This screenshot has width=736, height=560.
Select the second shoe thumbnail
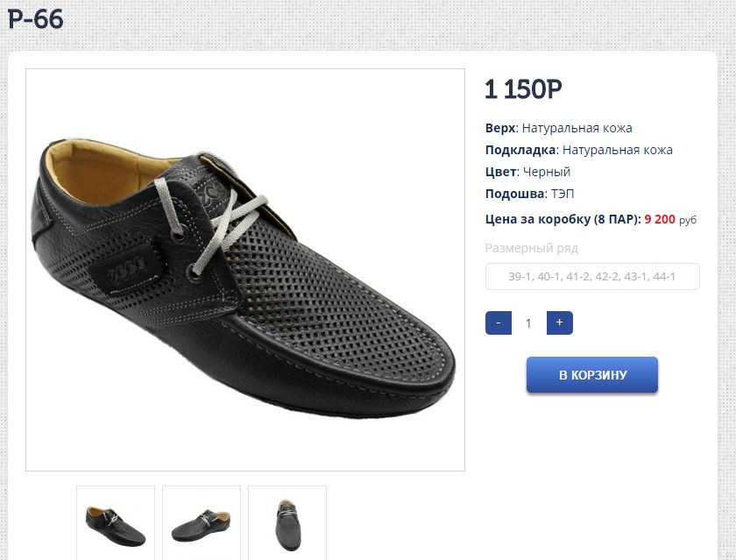202,522
